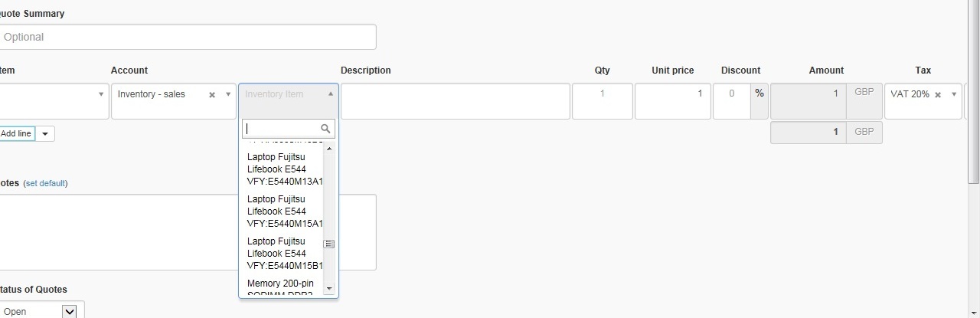Screen dimensions: 980x318
Task: Select Laptop Fujitsu Lifebook E544 VFY:E5440M13A1
Action: click(284, 169)
